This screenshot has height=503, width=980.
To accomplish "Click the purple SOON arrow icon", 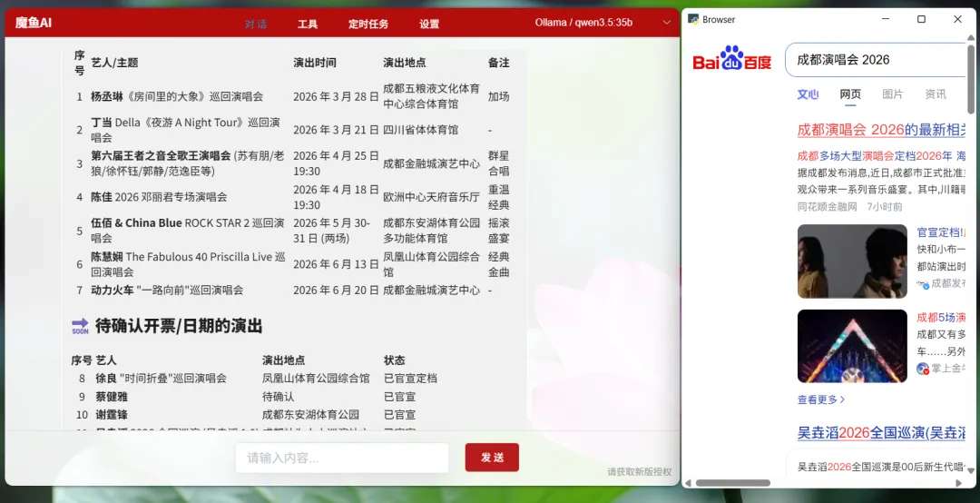I will coord(80,326).
